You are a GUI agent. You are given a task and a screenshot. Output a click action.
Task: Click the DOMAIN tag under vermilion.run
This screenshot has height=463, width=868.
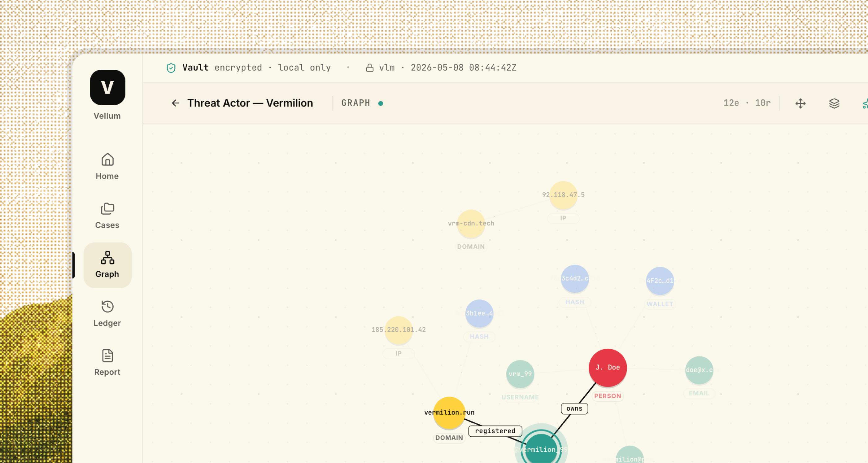(449, 438)
